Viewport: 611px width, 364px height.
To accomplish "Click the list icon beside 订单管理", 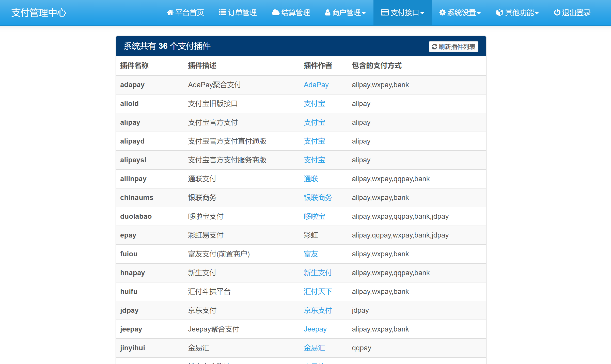I will coord(222,12).
